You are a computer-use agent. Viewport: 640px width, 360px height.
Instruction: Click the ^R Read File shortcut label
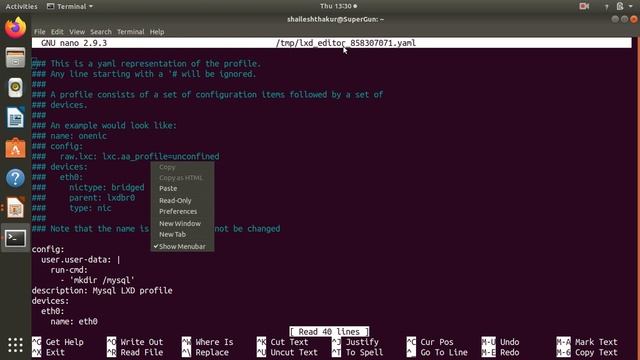(x=135, y=352)
